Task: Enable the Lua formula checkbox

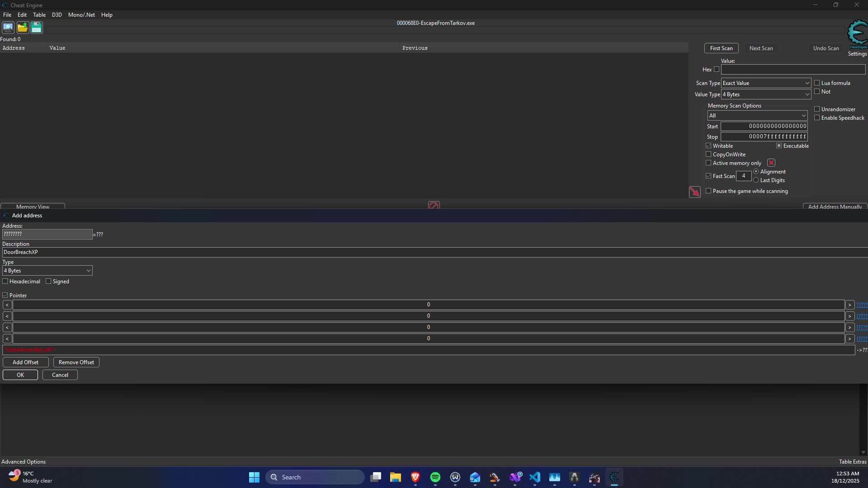Action: coord(817,83)
